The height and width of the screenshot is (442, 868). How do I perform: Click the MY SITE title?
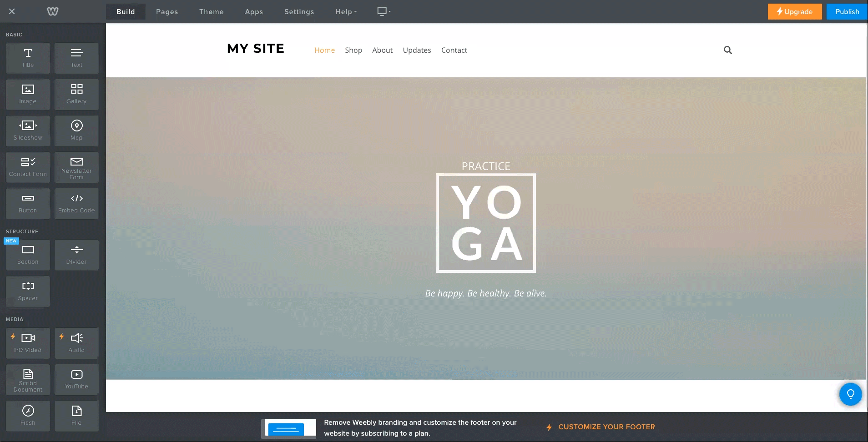(x=256, y=49)
